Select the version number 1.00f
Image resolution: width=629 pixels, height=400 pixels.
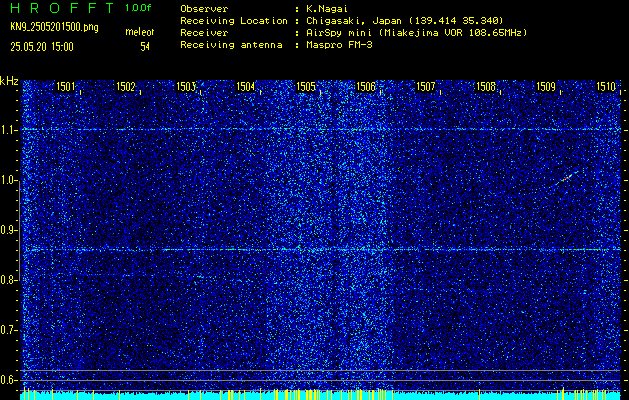tap(138, 8)
